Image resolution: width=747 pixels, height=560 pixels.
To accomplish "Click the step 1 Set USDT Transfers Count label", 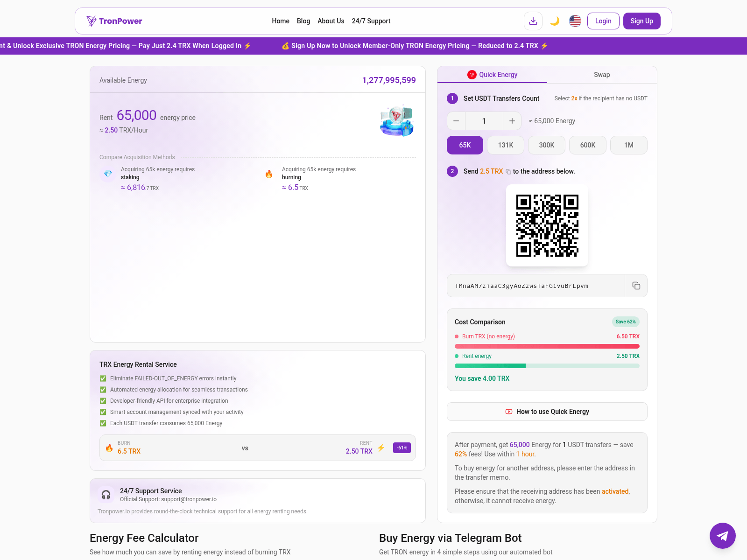I will coord(501,98).
